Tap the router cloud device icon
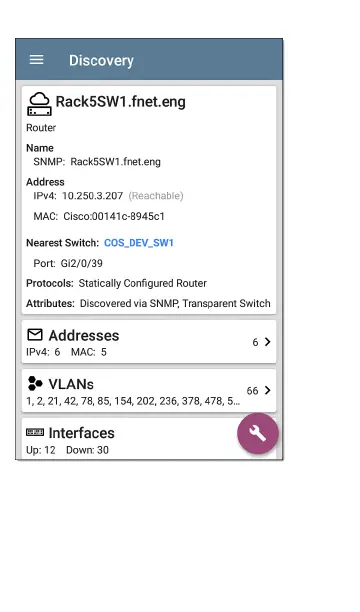Viewport: 360px width, 612px height. 39,104
